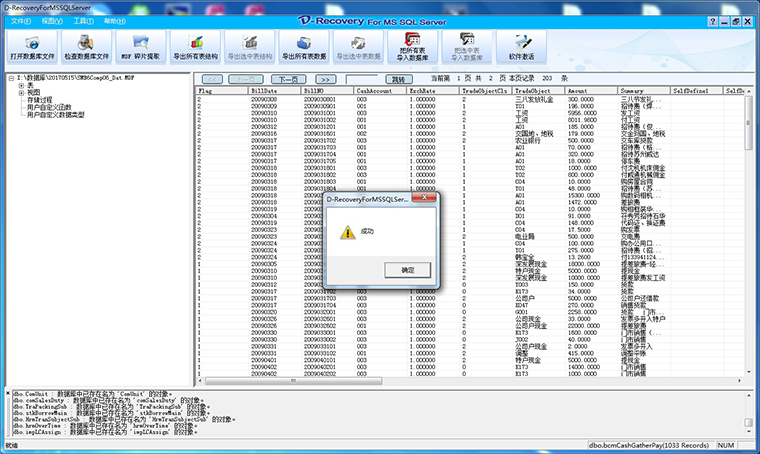Open 软件激活 software activation

coord(521,47)
